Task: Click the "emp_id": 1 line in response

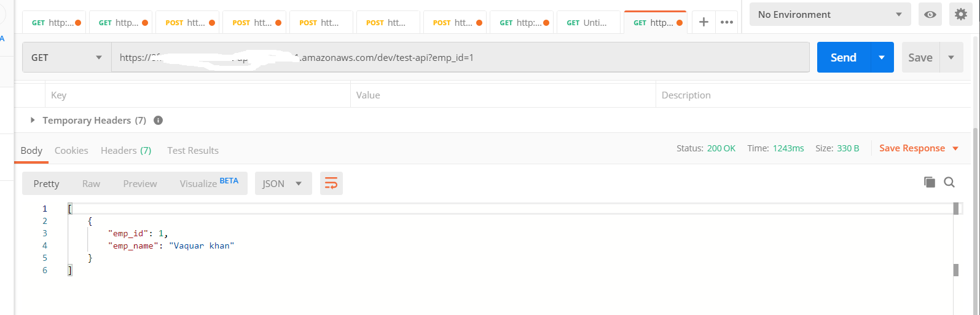Action: (x=138, y=233)
